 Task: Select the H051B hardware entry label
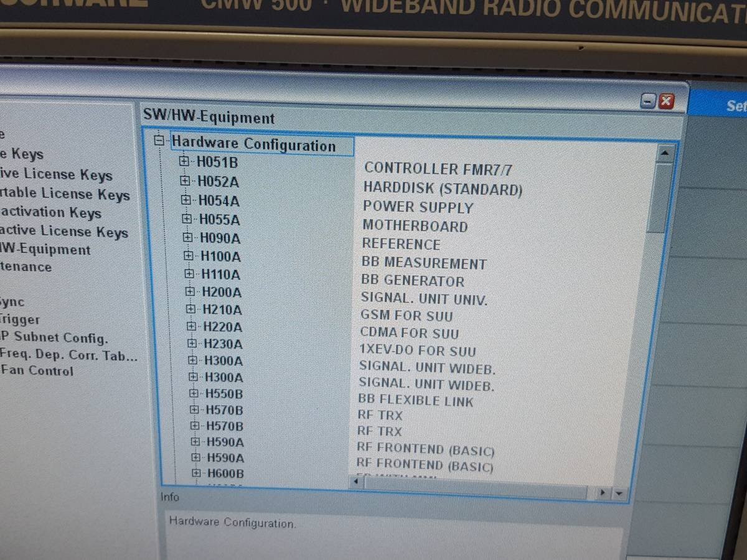[217, 162]
